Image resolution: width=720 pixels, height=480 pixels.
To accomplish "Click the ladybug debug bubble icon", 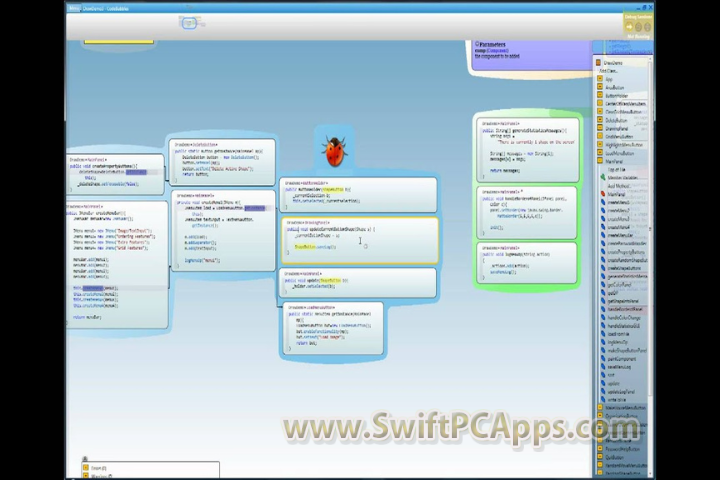I will (334, 151).
